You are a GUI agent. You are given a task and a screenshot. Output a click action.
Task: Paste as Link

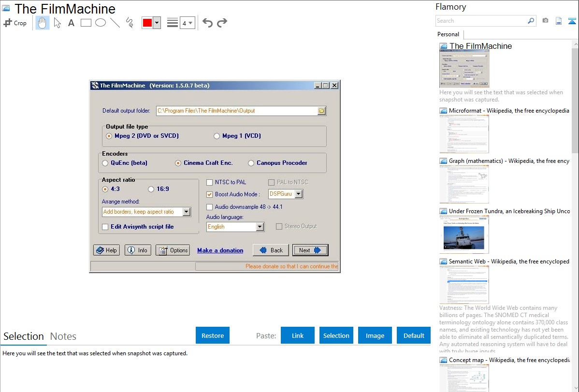click(298, 335)
